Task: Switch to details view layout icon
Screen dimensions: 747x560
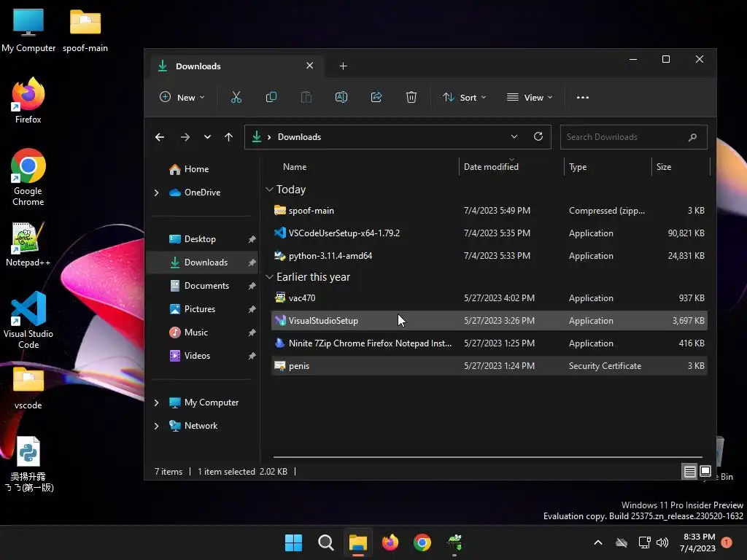Action: [x=689, y=472]
